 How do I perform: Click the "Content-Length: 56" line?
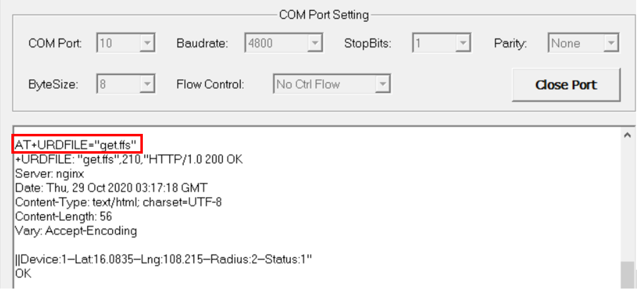63,216
